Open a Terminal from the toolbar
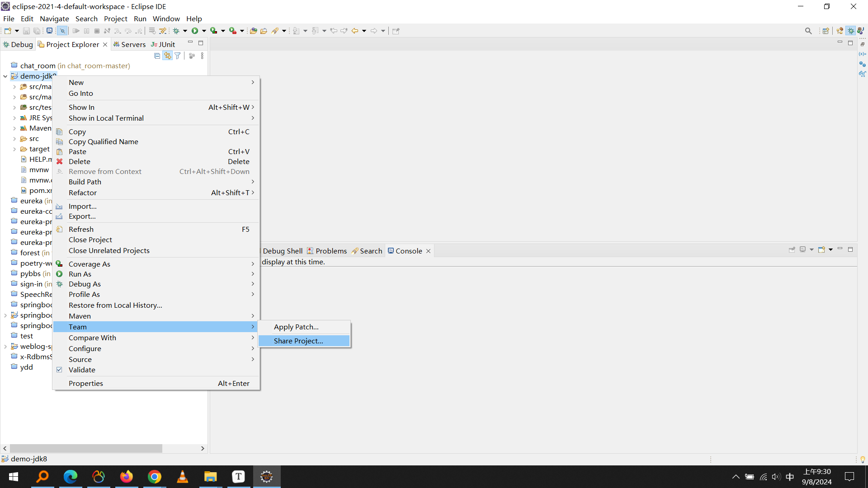 (50, 31)
